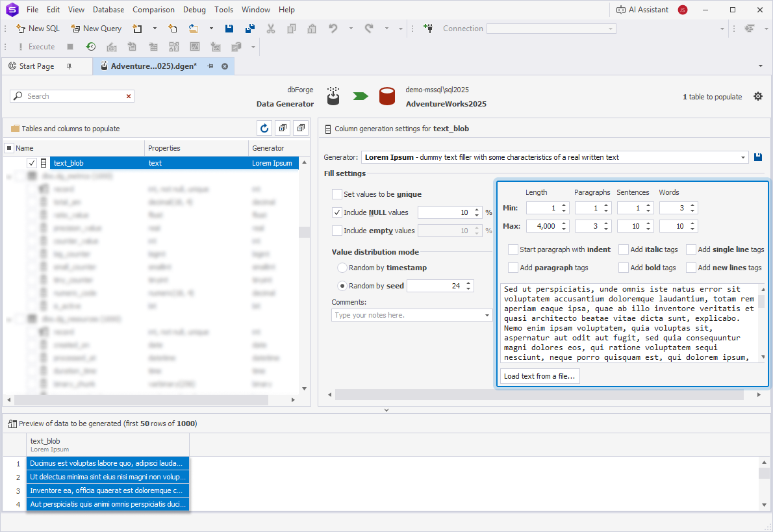Select Random by timestamp option
Screen dimensions: 773x532
(x=342, y=268)
